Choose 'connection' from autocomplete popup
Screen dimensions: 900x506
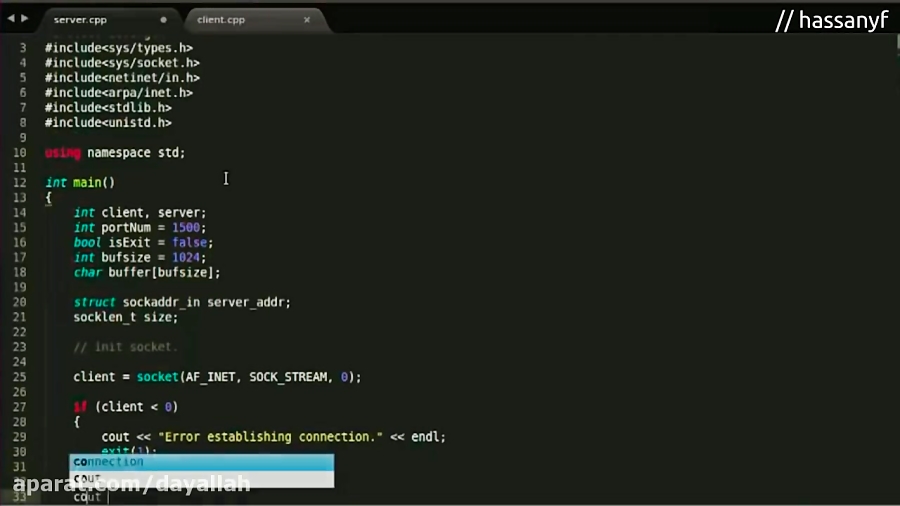click(201, 462)
